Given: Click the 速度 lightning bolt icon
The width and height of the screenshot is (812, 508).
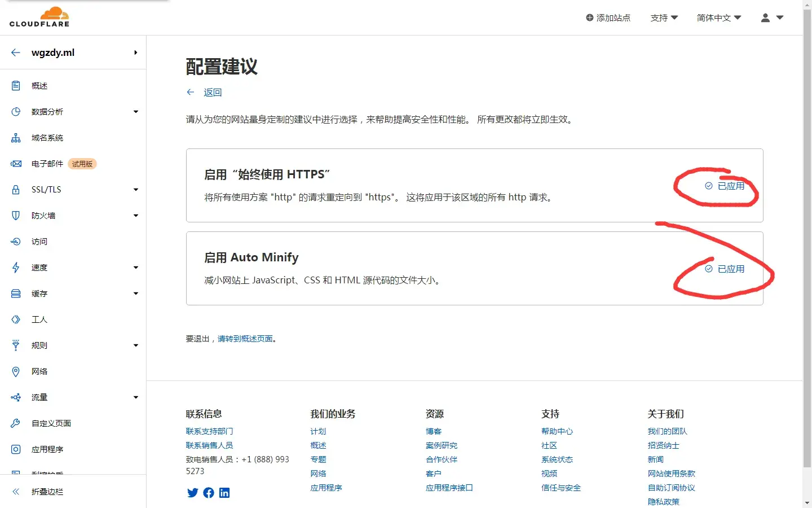Looking at the screenshot, I should click(x=16, y=268).
